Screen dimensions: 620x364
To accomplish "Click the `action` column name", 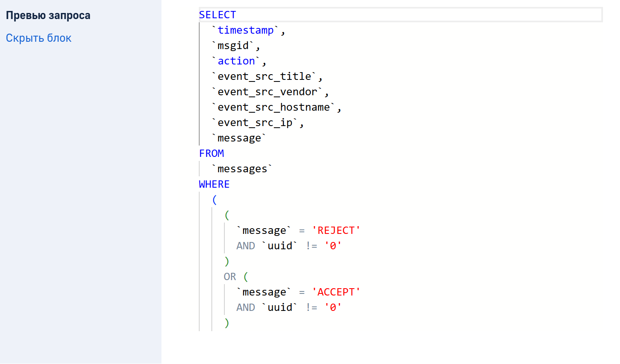I will [x=236, y=61].
